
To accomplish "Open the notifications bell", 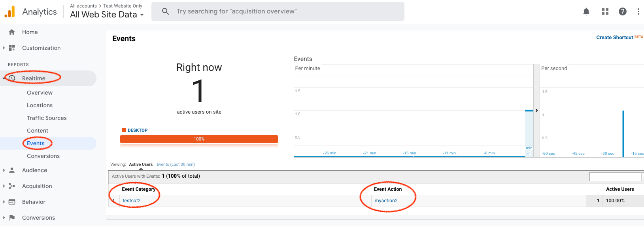I will (586, 11).
